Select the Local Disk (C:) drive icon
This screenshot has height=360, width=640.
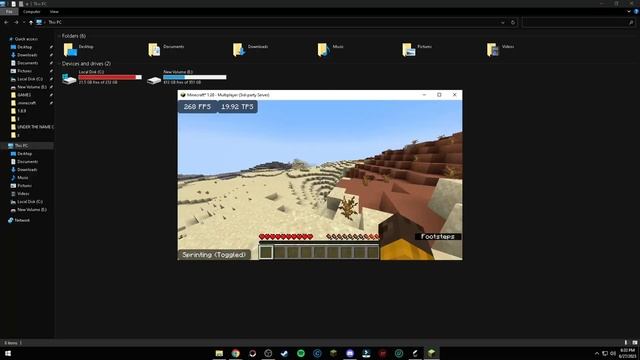pyautogui.click(x=69, y=79)
